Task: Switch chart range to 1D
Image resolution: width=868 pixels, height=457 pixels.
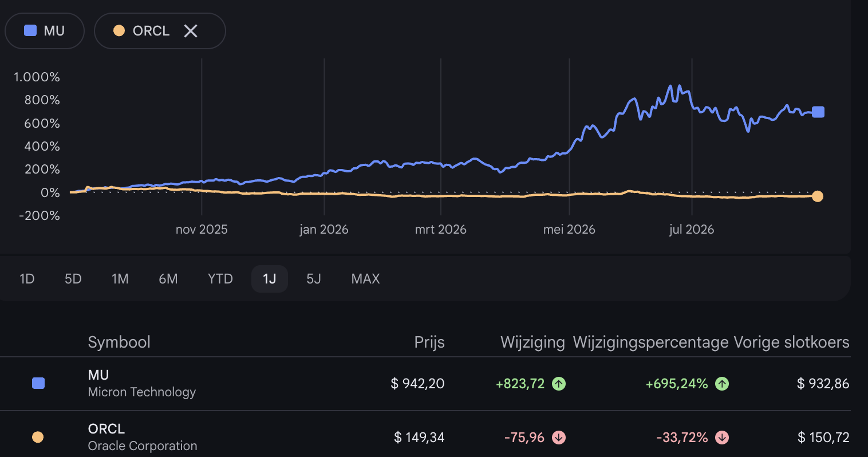Action: coord(27,279)
